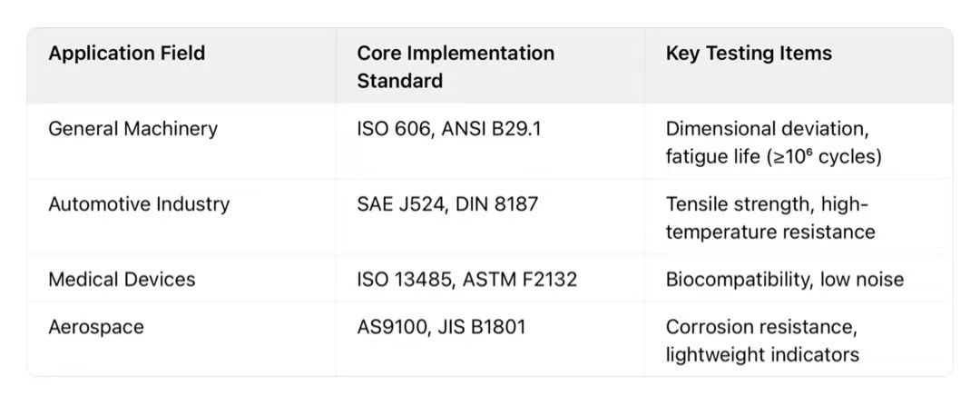Select the Medical Devices cell
The width and height of the screenshot is (980, 396).
coord(122,279)
